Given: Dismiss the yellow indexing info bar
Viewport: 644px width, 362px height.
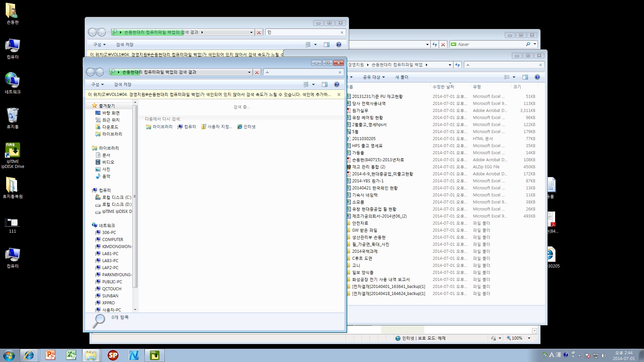Looking at the screenshot, I should click(339, 95).
